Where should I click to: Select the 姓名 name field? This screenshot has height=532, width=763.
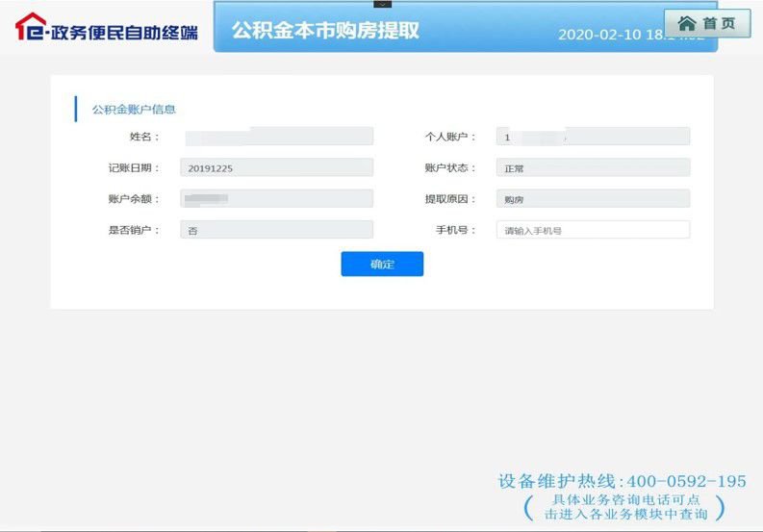[276, 137]
